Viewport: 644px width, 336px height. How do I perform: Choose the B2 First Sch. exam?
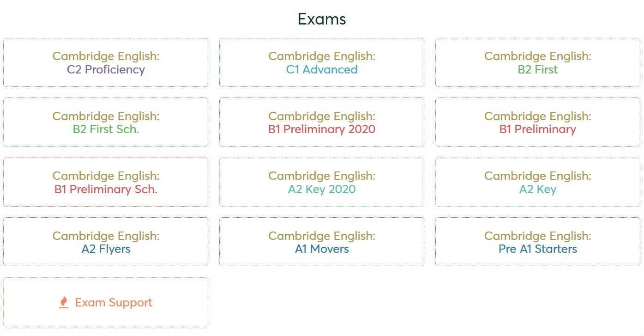(x=106, y=129)
